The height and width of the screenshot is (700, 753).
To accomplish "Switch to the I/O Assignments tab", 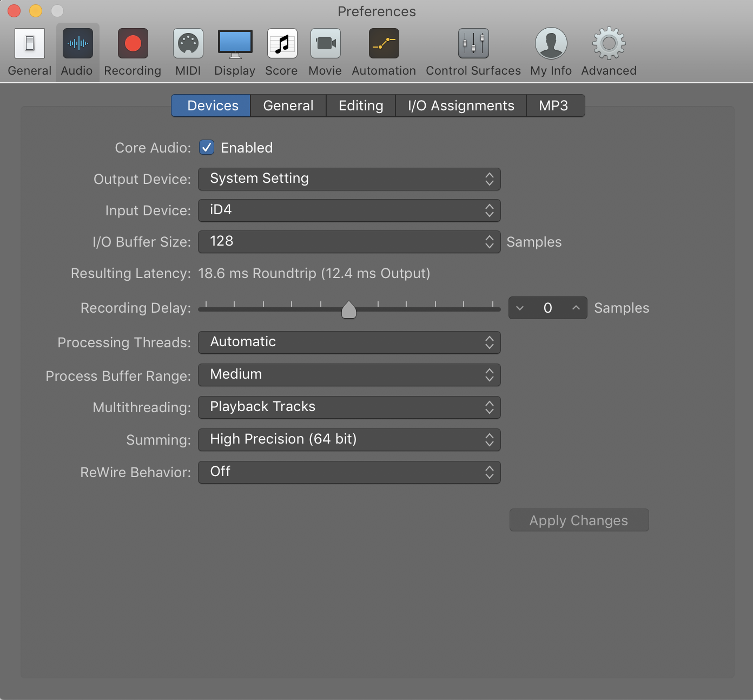I will (461, 105).
